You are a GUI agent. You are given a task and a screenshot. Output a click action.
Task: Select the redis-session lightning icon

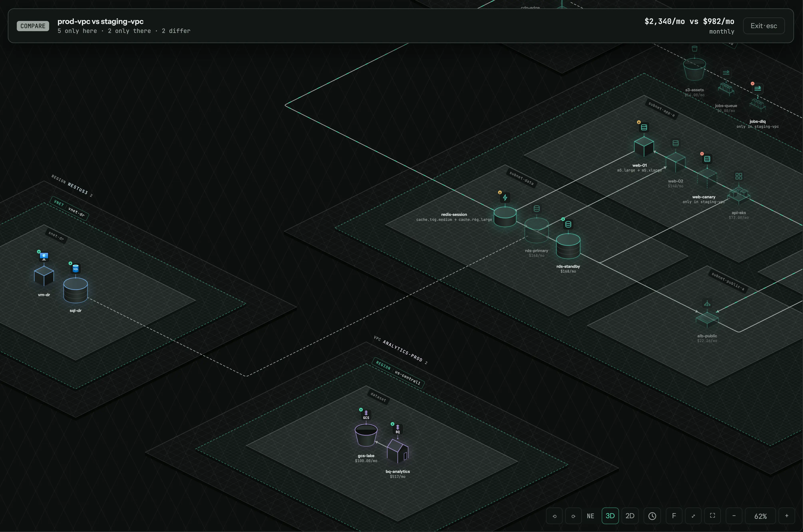point(505,198)
